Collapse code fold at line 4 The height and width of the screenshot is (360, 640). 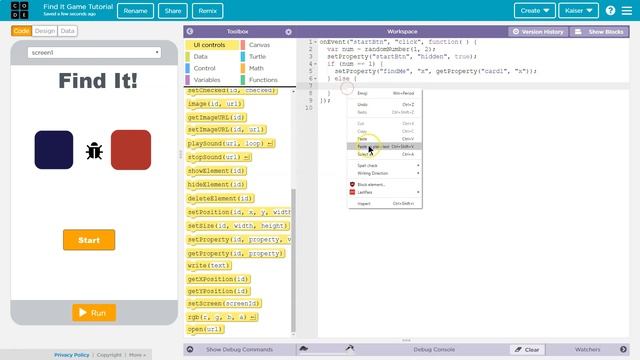tap(315, 64)
